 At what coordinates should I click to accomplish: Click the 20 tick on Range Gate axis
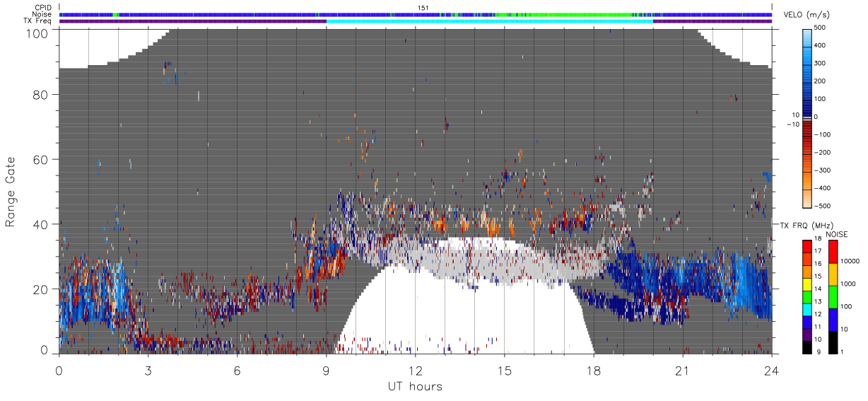click(x=40, y=289)
